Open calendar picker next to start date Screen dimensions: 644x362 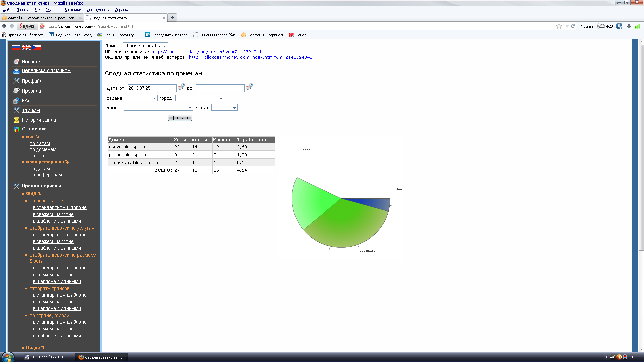[181, 87]
